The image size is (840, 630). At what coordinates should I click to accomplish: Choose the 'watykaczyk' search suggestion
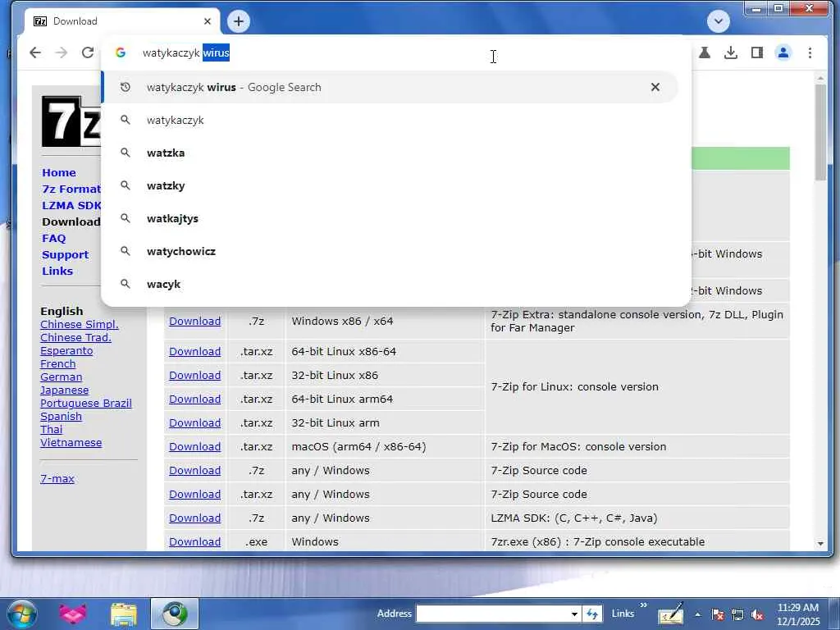point(390,120)
